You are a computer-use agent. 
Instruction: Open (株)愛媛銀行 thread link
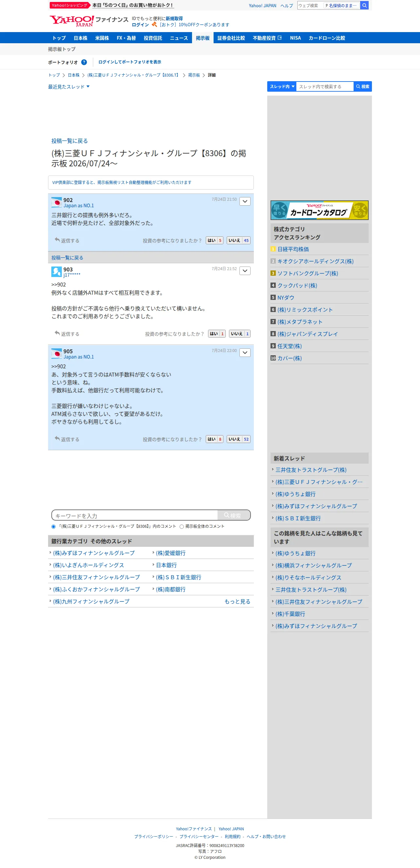pyautogui.click(x=171, y=553)
